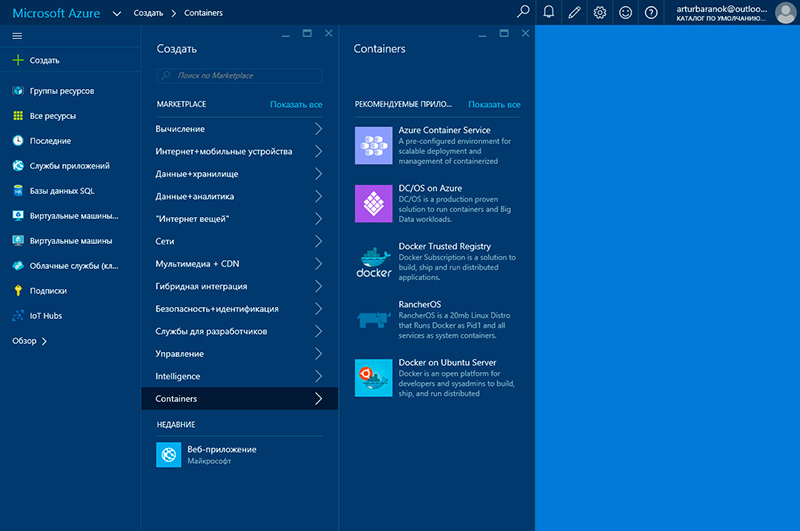The image size is (800, 531).
Task: Click account name arturbaranok@outloo...
Action: point(721,9)
